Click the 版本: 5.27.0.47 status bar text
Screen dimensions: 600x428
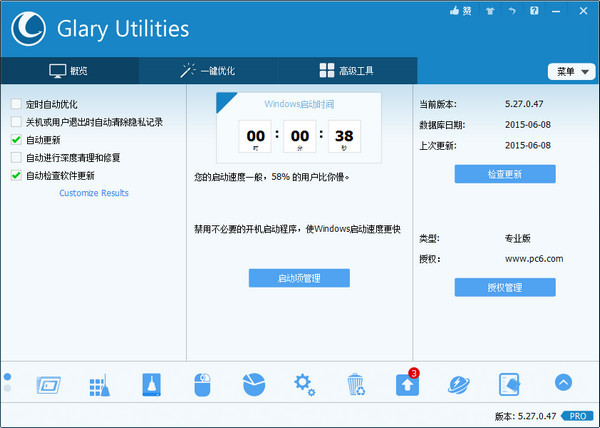(525, 416)
